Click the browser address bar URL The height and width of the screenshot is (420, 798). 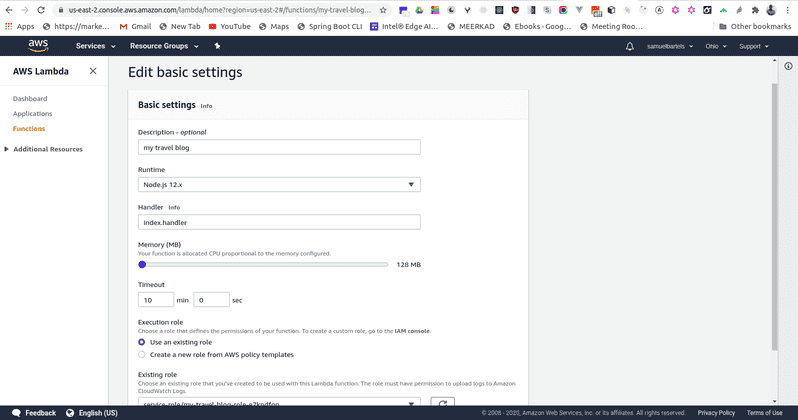tap(220, 10)
